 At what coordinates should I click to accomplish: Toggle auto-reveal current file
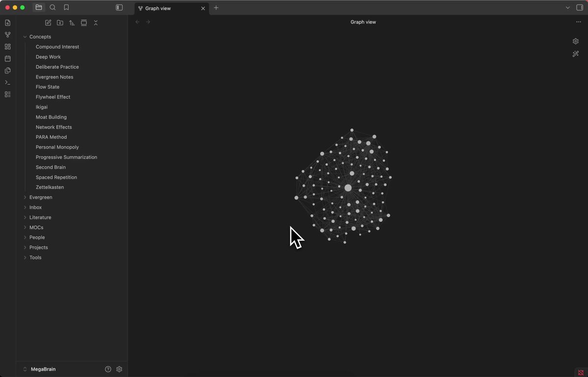pyautogui.click(x=84, y=23)
